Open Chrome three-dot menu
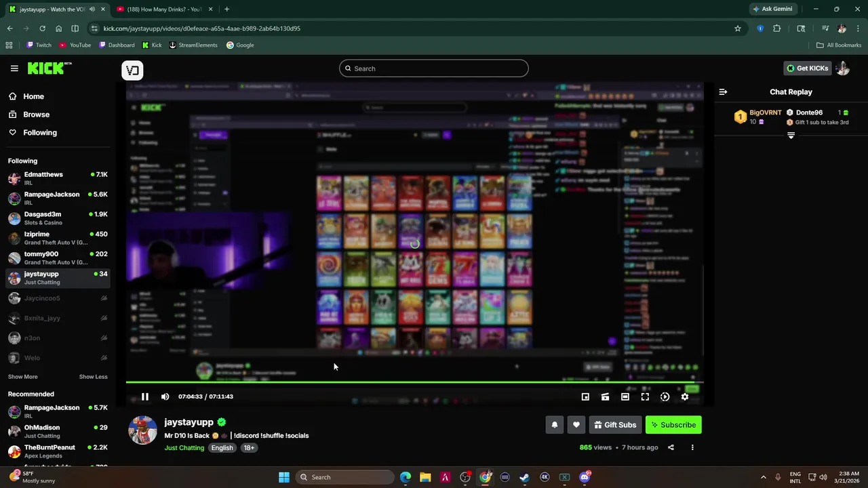 coord(859,28)
